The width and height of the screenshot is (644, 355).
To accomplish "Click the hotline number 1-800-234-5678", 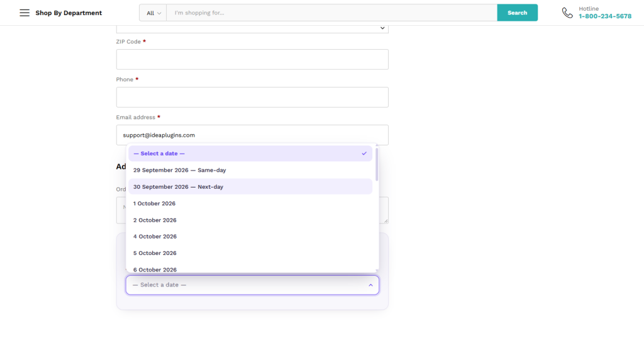I will [x=605, y=16].
